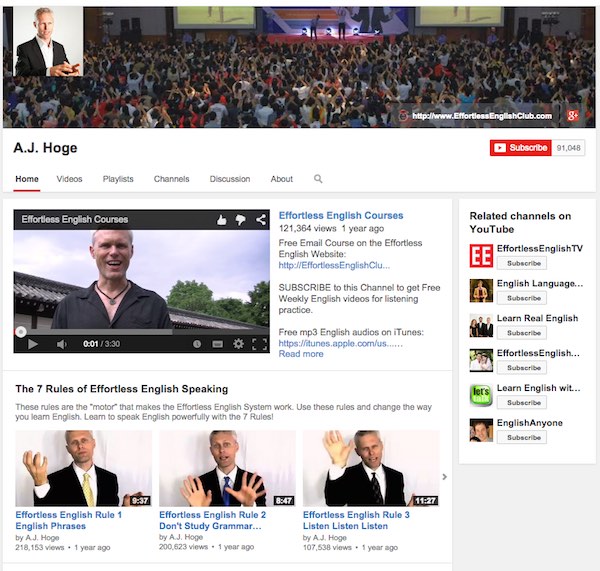This screenshot has width=600, height=571.
Task: Click the 121,364 views text
Action: (x=307, y=228)
